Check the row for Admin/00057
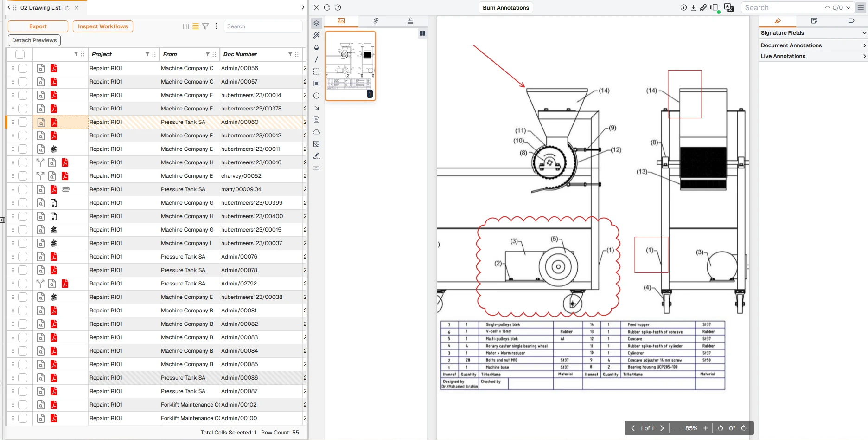The image size is (868, 440). 23,82
